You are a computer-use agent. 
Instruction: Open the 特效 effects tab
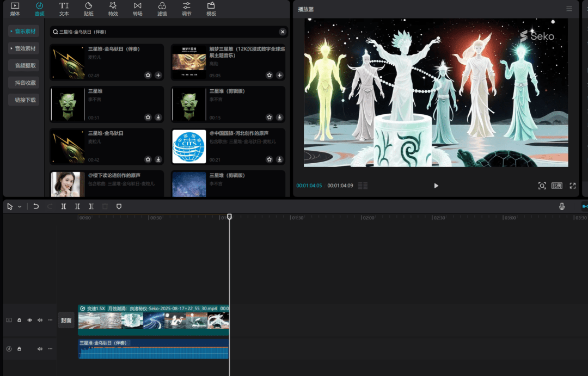(113, 9)
